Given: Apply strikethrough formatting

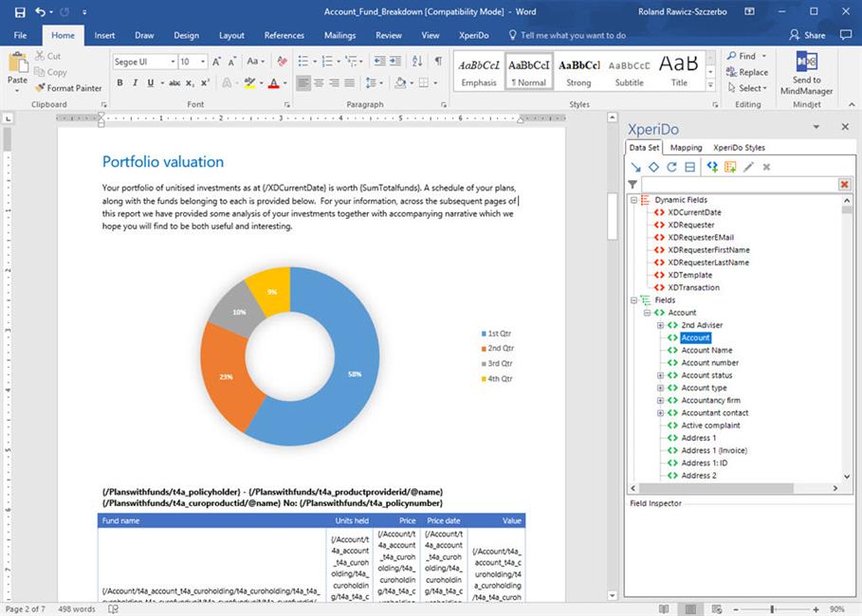Looking at the screenshot, I should pos(174,83).
